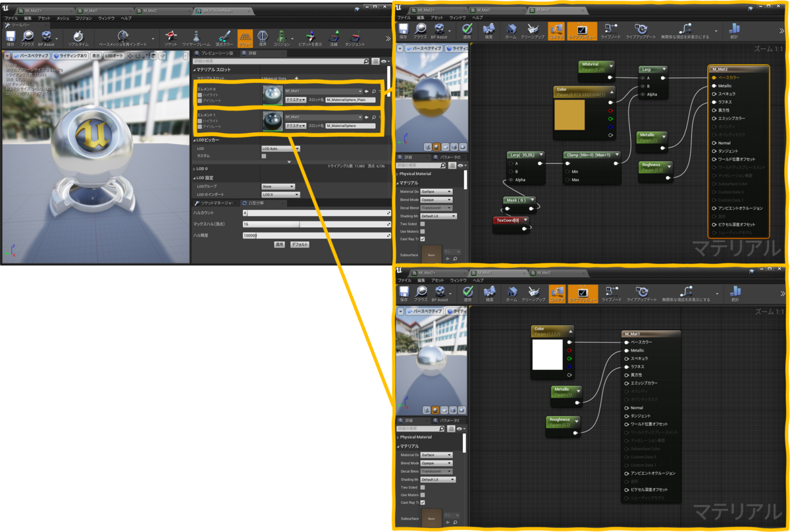Enable Highlight (ハイライト) for Element 1
Viewport: 790px width, 532px height.
point(200,121)
